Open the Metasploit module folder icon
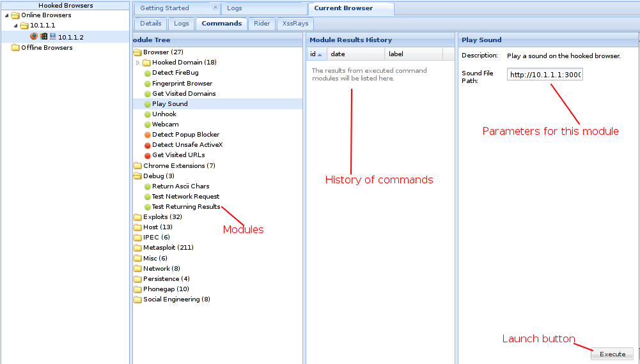This screenshot has width=640, height=364. 137,248
